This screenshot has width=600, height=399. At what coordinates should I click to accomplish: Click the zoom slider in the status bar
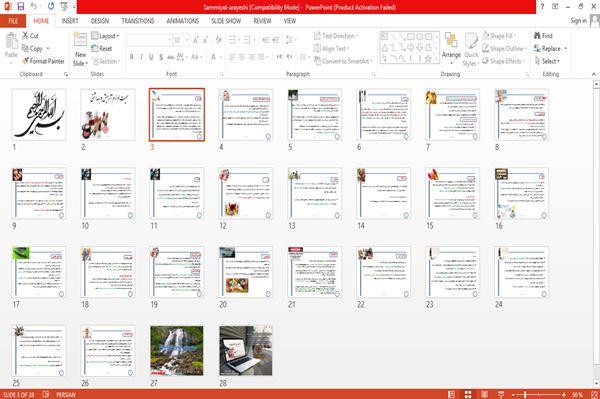[x=538, y=394]
